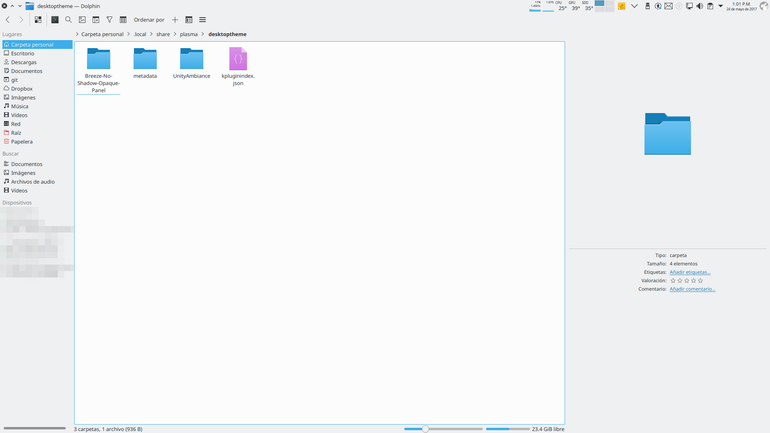Open the clipboard tray icon
The image size is (770, 433).
click(x=710, y=6)
